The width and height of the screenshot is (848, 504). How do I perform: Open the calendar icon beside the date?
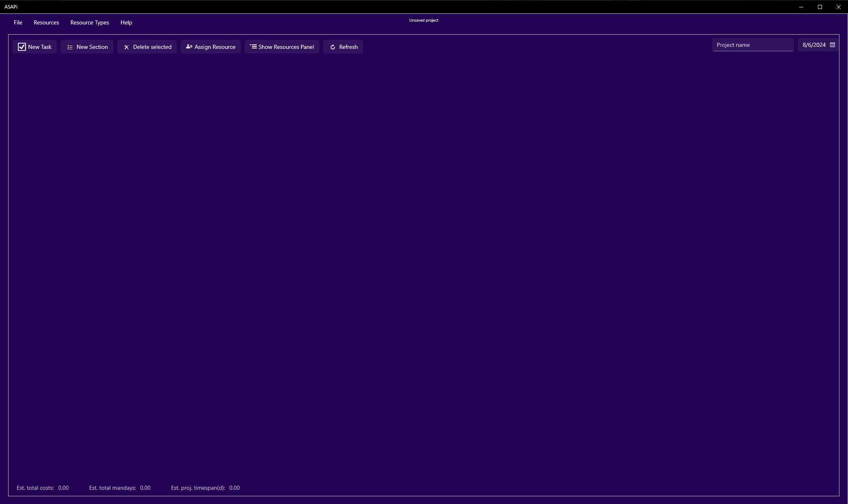[x=833, y=45]
